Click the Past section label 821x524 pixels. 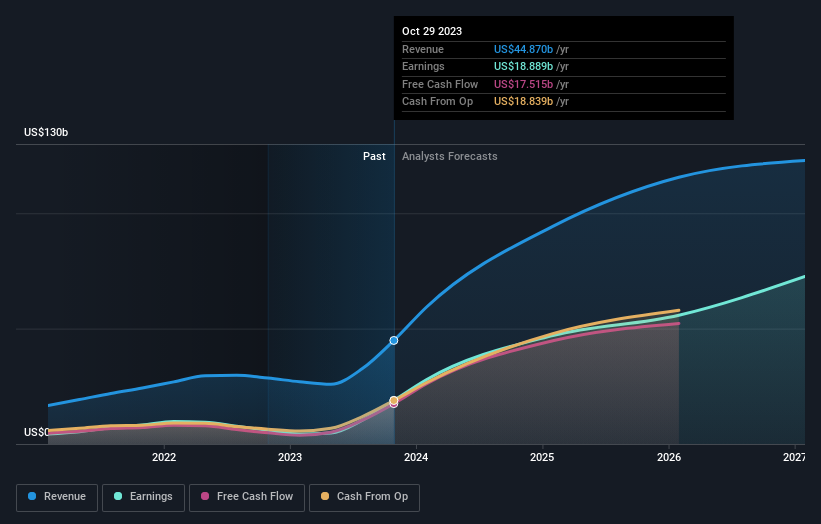(374, 156)
